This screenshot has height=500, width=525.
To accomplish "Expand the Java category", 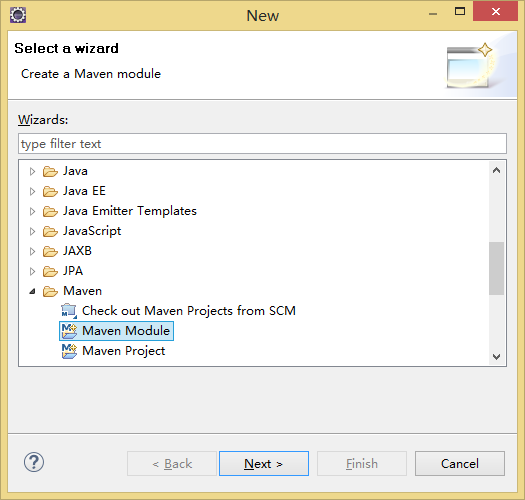I will (x=32, y=171).
